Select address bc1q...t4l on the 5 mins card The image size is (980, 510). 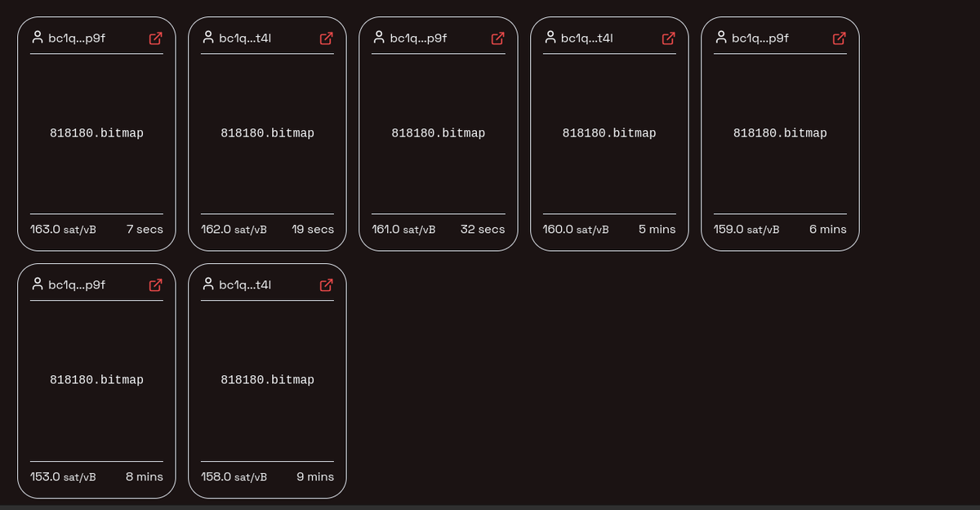tap(587, 38)
